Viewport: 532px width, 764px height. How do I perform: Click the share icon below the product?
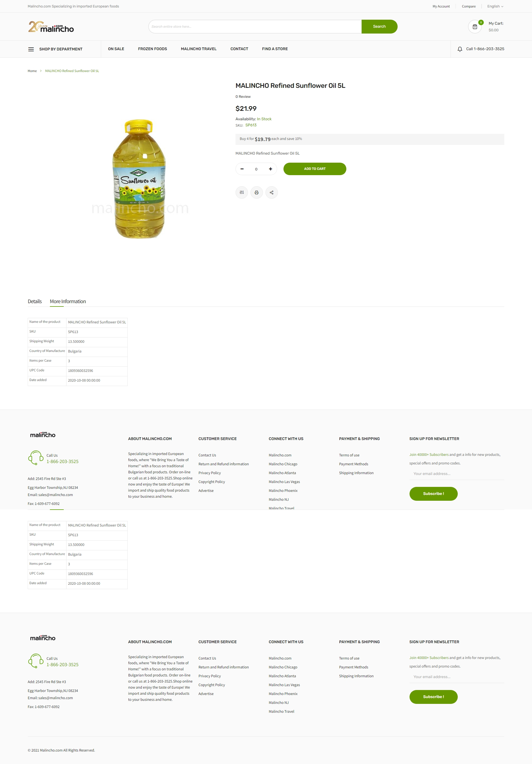272,192
